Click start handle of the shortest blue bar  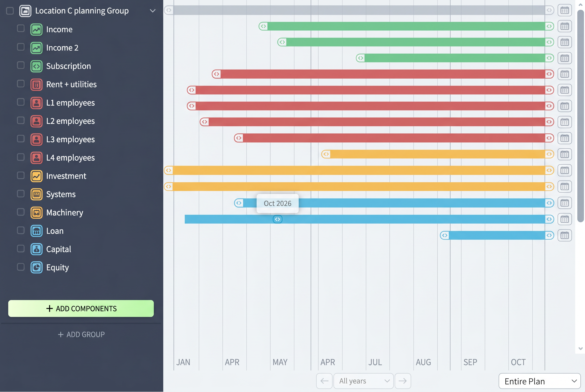445,235
